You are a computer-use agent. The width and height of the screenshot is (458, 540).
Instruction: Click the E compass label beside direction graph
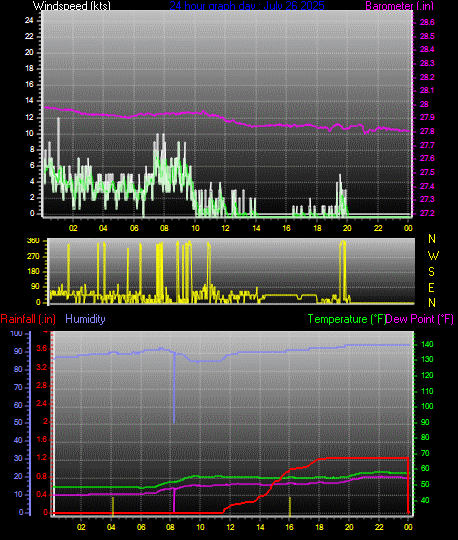pos(431,288)
